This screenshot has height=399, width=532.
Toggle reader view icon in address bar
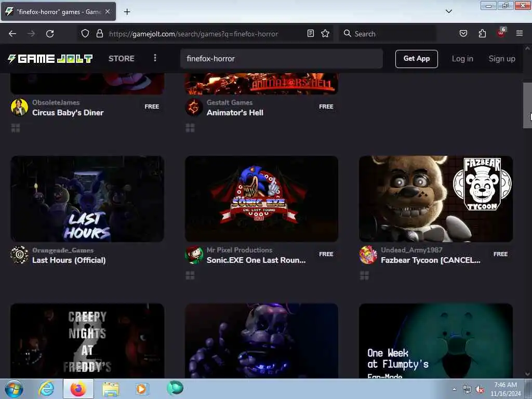coord(311,34)
